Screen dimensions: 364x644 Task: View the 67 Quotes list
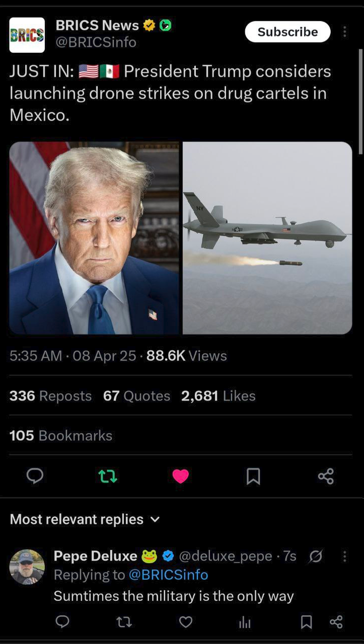136,396
